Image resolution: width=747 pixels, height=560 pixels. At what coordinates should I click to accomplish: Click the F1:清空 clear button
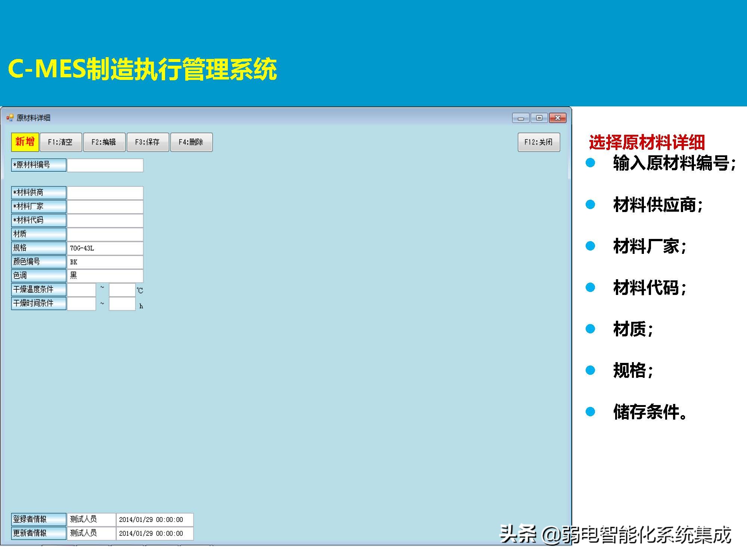pos(61,142)
